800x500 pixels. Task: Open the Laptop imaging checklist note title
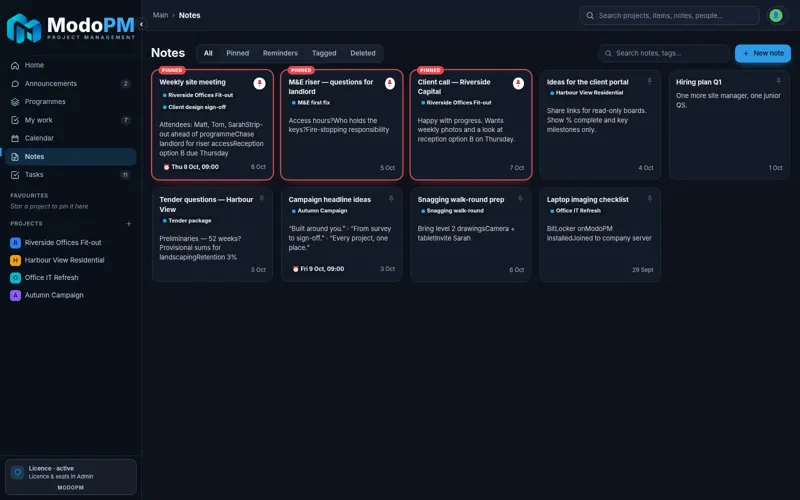[x=587, y=199]
